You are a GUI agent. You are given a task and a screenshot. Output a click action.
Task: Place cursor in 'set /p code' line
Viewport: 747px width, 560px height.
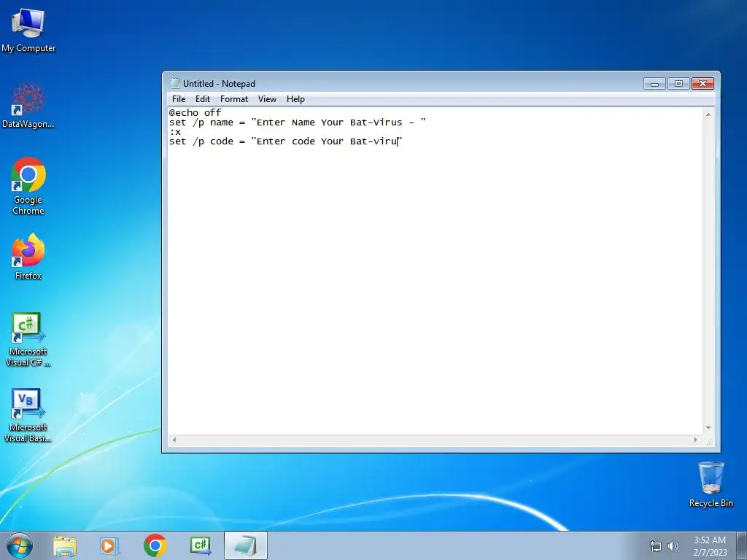[285, 141]
